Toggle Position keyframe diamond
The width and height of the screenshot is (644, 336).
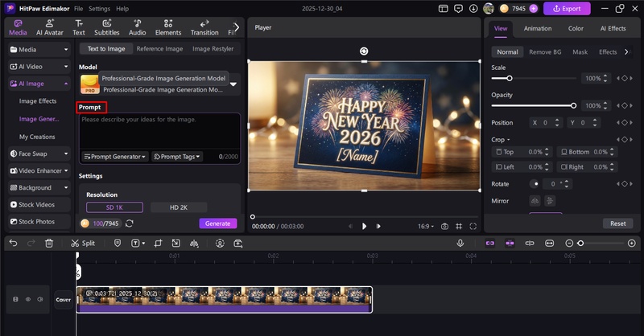(x=625, y=122)
